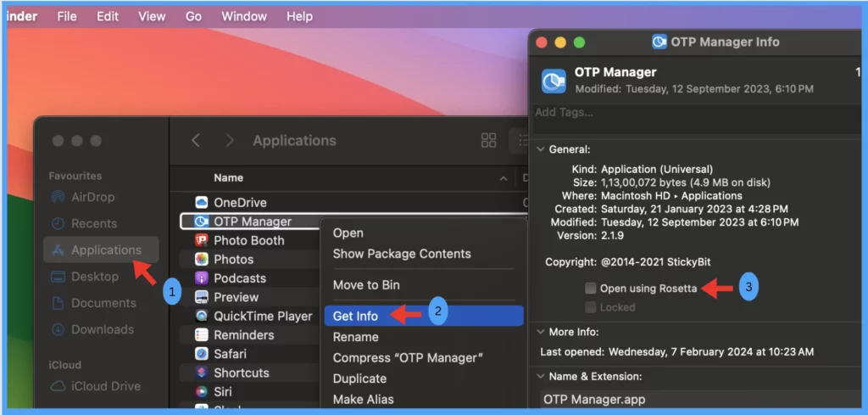Image resolution: width=868 pixels, height=415 pixels.
Task: Toggle Name column sort order arrow
Action: [504, 178]
